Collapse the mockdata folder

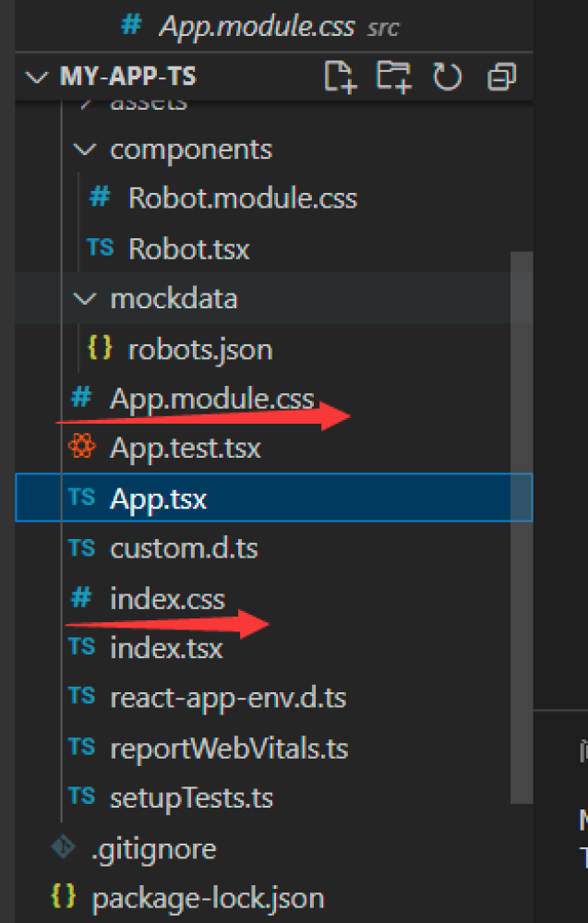point(85,299)
